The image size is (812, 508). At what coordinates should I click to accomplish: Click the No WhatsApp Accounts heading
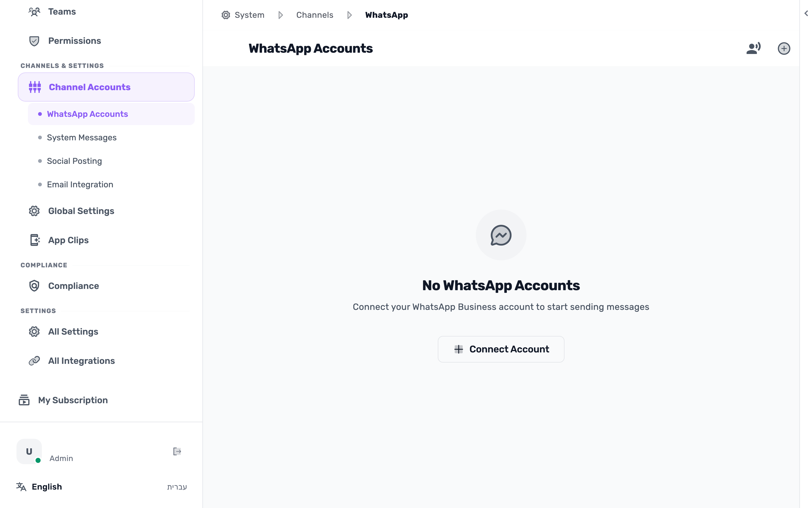tap(501, 286)
